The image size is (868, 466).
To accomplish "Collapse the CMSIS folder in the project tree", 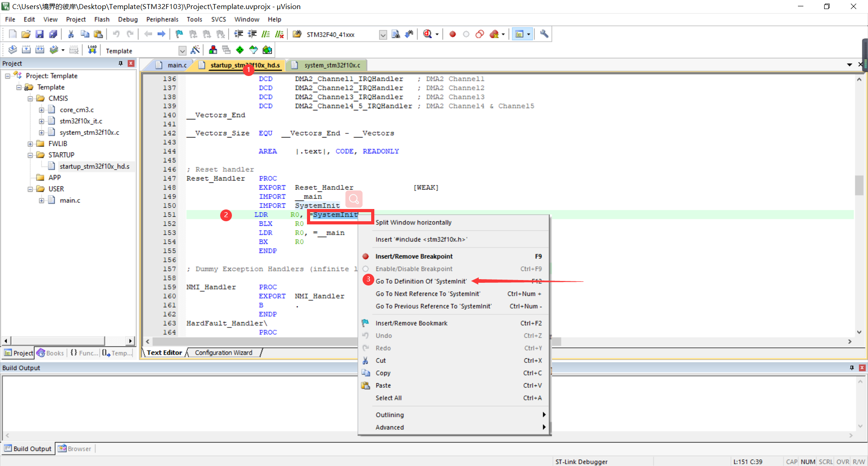I will [30, 99].
